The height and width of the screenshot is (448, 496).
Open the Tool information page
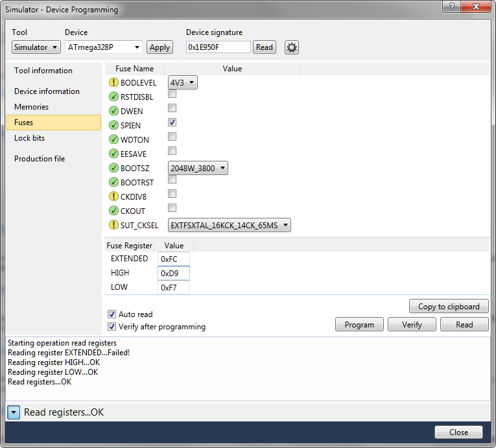pos(43,71)
